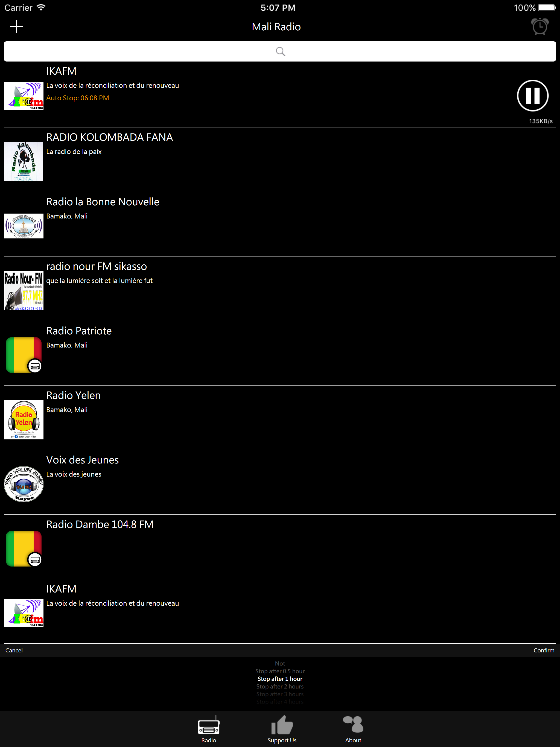Image resolution: width=560 pixels, height=747 pixels.
Task: Open the About tab
Action: [x=353, y=729]
